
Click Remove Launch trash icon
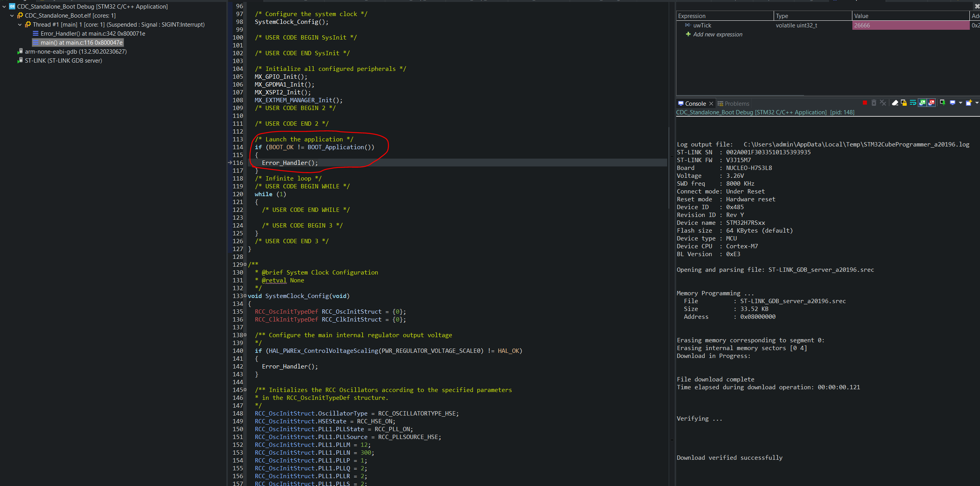click(x=874, y=103)
